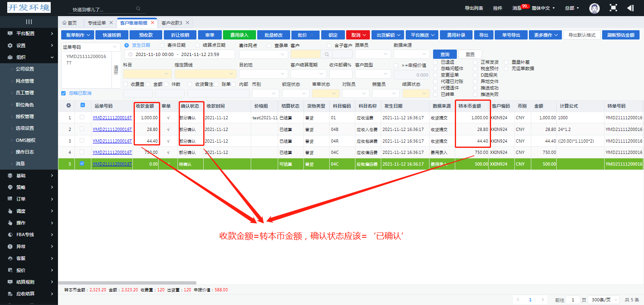Open the 出货解锁 dropdown button

pyautogui.click(x=388, y=35)
